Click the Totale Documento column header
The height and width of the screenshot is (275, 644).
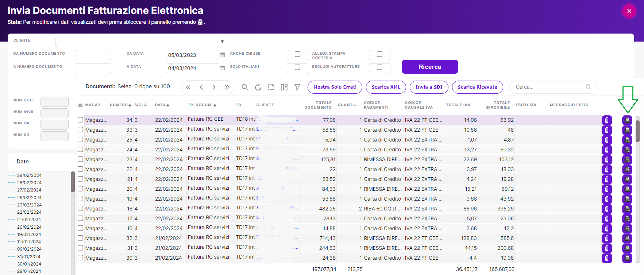318,105
